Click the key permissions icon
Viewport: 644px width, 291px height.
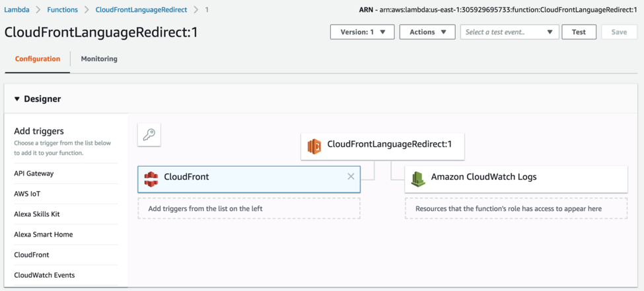point(149,135)
